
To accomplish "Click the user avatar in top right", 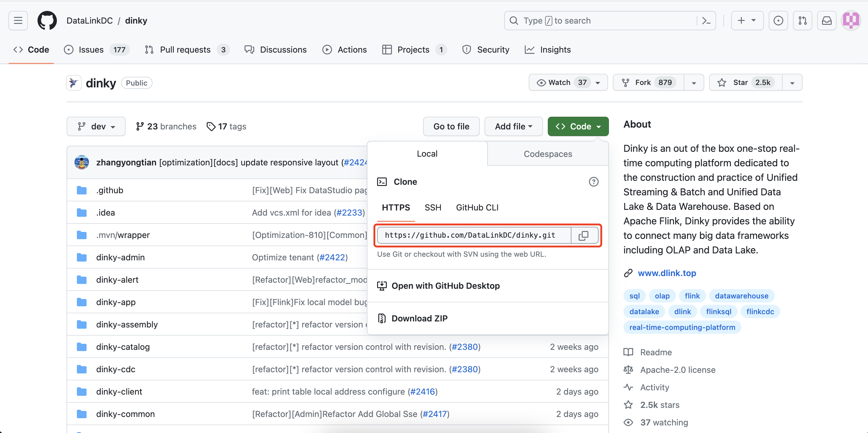I will click(851, 21).
